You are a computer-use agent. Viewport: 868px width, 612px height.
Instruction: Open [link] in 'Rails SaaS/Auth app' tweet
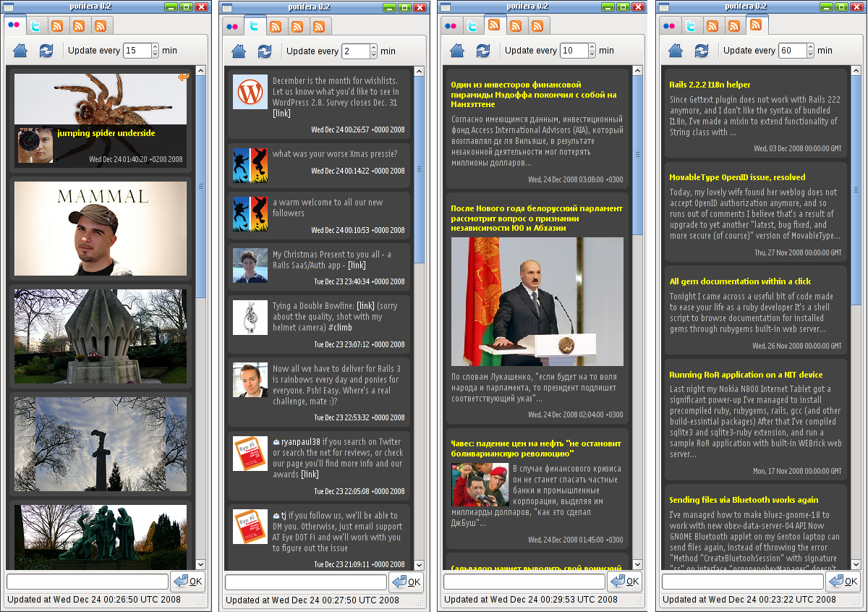click(357, 265)
